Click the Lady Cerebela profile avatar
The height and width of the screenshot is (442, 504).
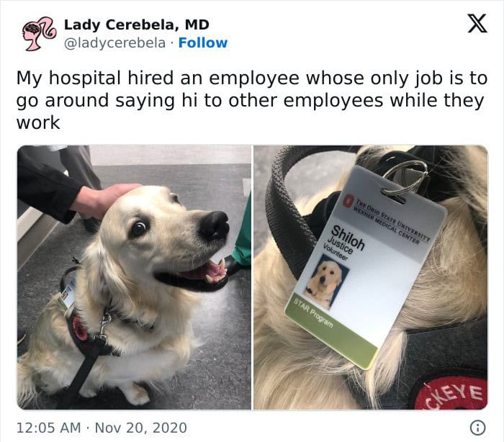click(x=39, y=33)
